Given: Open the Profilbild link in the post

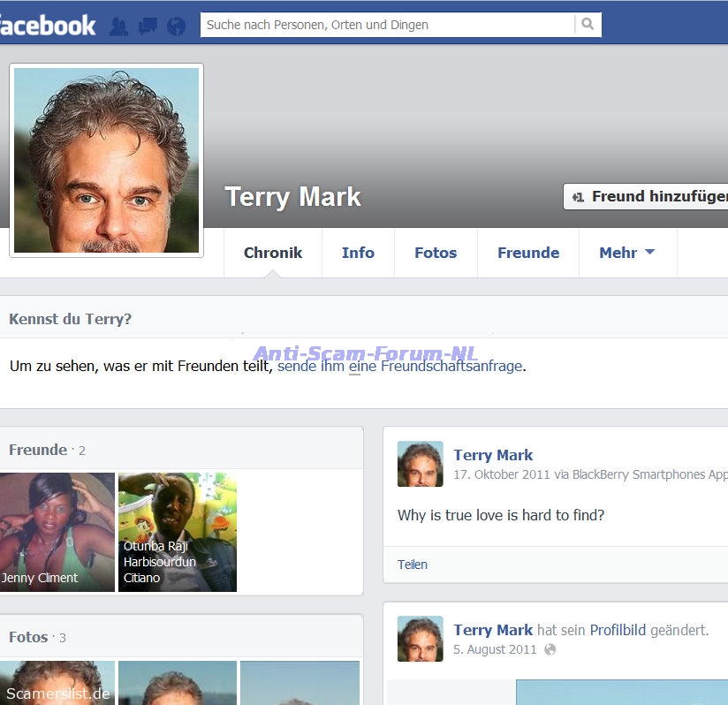Looking at the screenshot, I should [618, 630].
